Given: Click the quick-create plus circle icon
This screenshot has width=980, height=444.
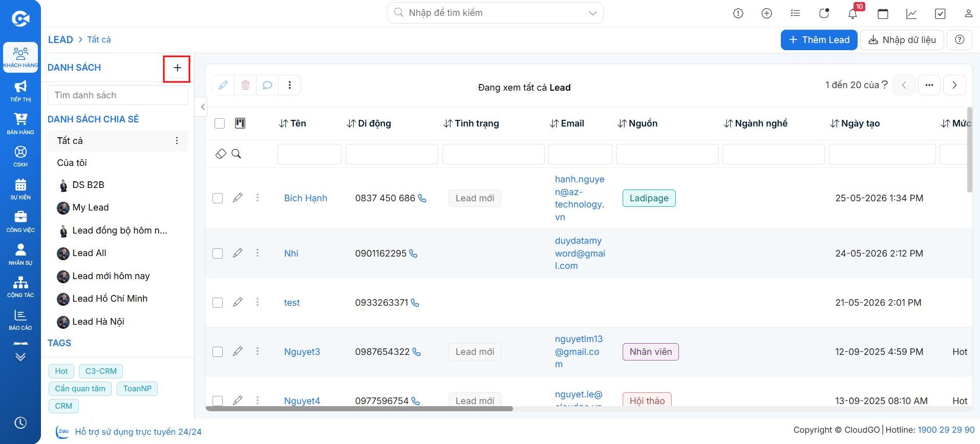Looking at the screenshot, I should point(766,14).
